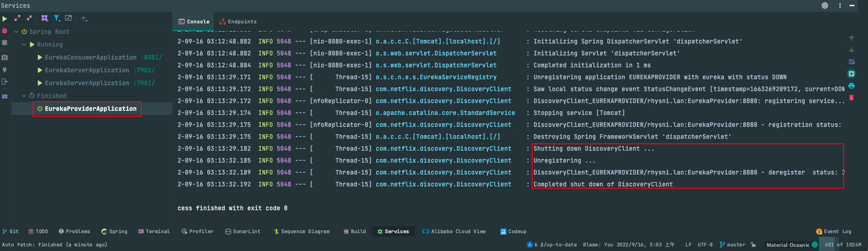The image size is (868, 251).
Task: Select EurekaConsumerApplication in services tree
Action: [90, 57]
